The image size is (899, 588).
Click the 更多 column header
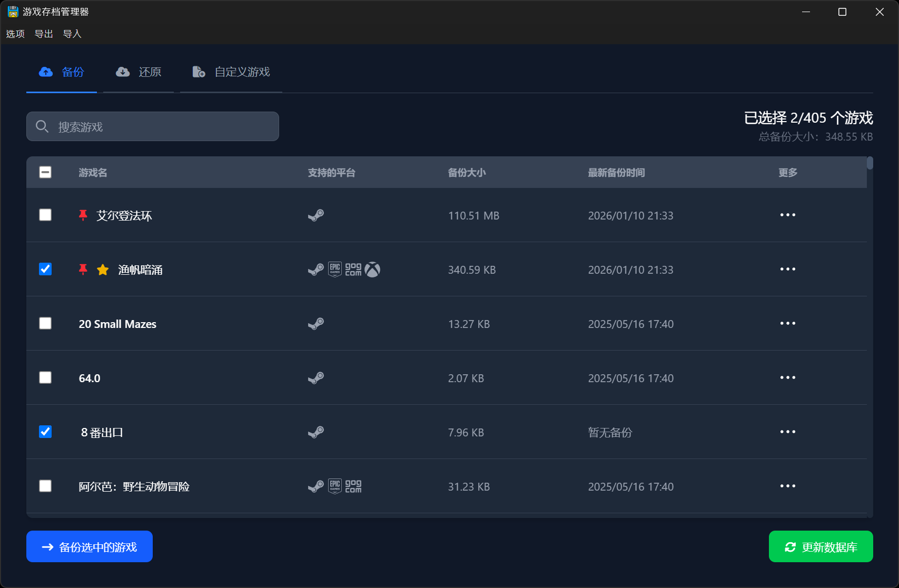pyautogui.click(x=788, y=173)
